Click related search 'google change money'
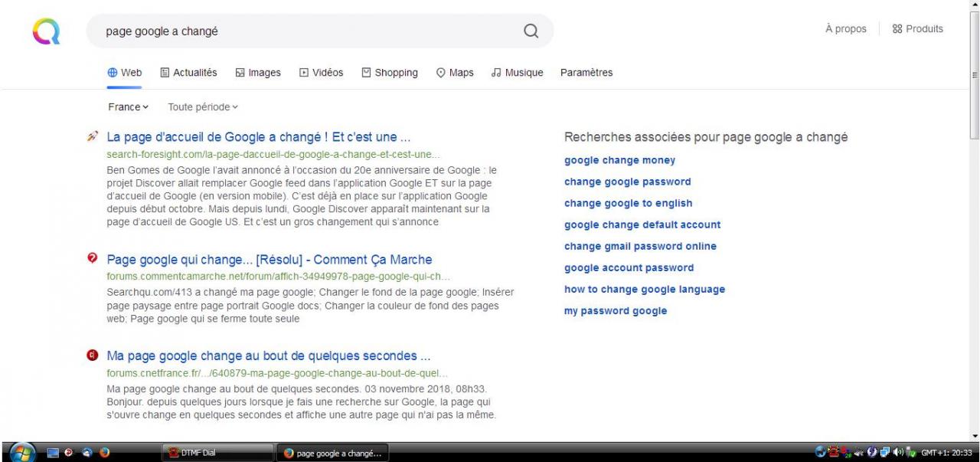The height and width of the screenshot is (462, 980). click(x=619, y=161)
